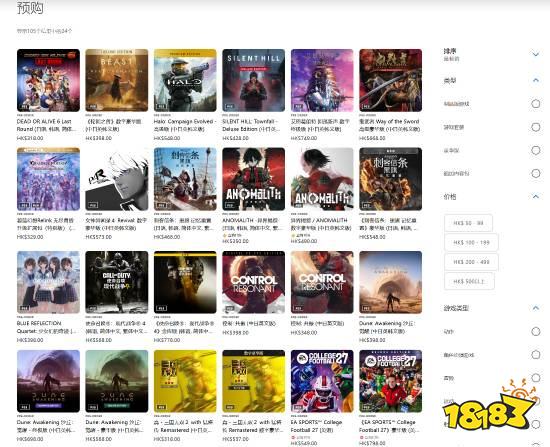The width and height of the screenshot is (550, 447).
Task: Collapse the 类型 filter section
Action: pos(535,80)
